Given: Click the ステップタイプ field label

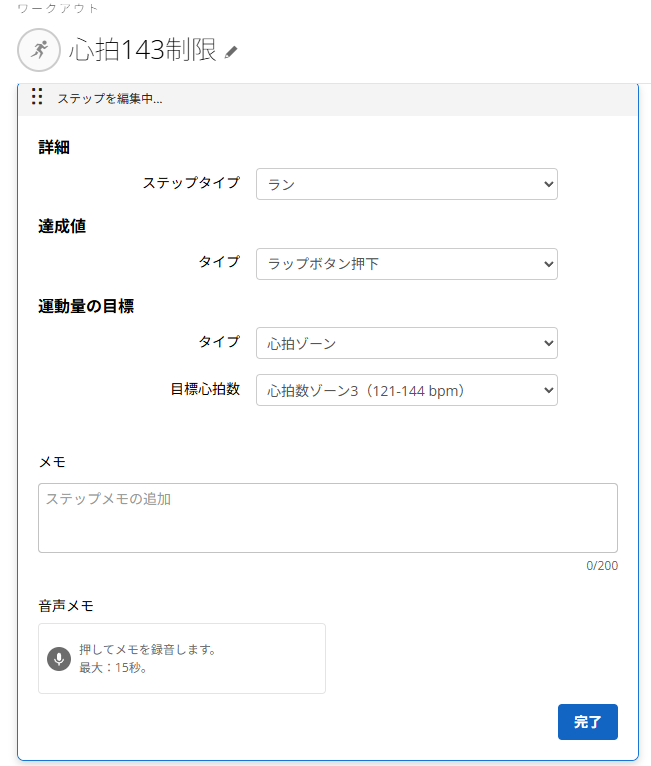Looking at the screenshot, I should (x=191, y=183).
